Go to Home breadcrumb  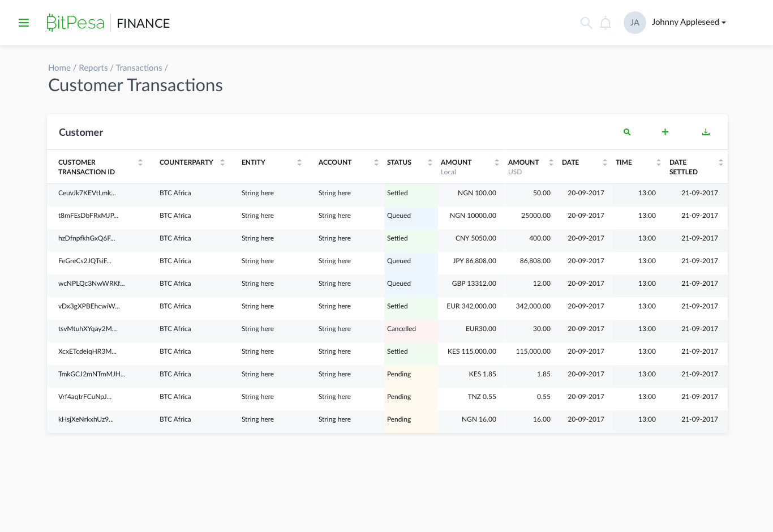coord(59,68)
